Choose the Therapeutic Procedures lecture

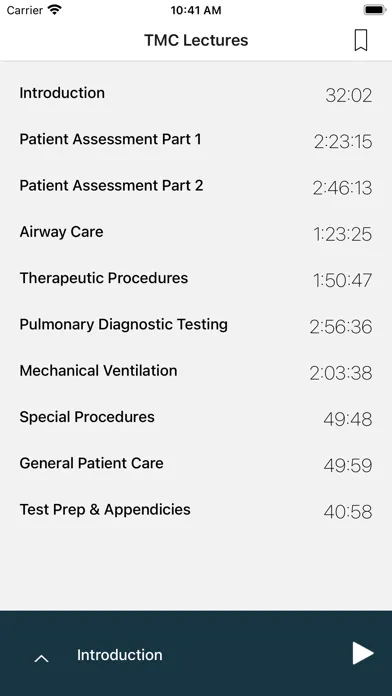[x=196, y=279]
